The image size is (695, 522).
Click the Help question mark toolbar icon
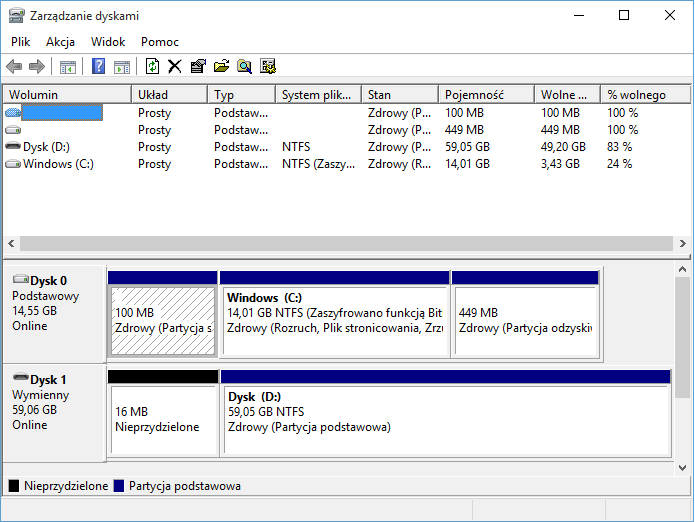(98, 67)
